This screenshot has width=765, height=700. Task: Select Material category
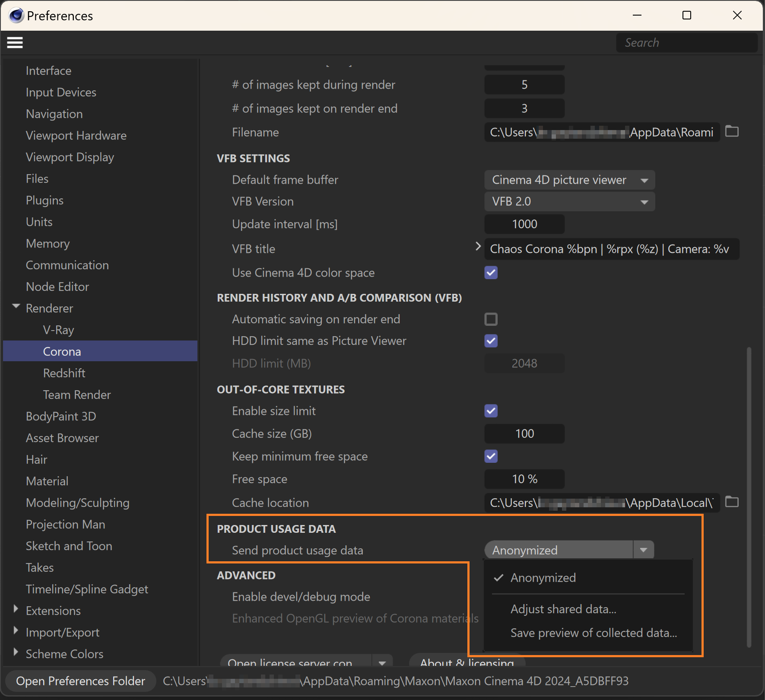pyautogui.click(x=47, y=481)
